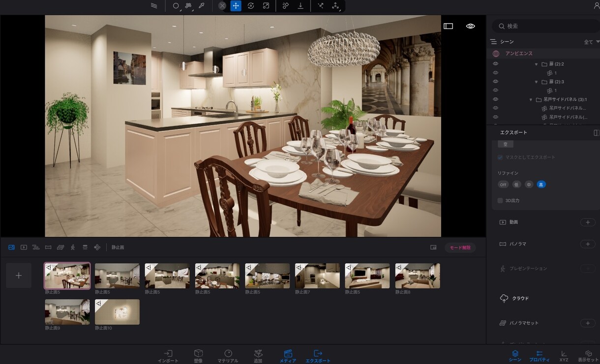Select the Panorama media type icon
600x364 pixels.
point(48,247)
